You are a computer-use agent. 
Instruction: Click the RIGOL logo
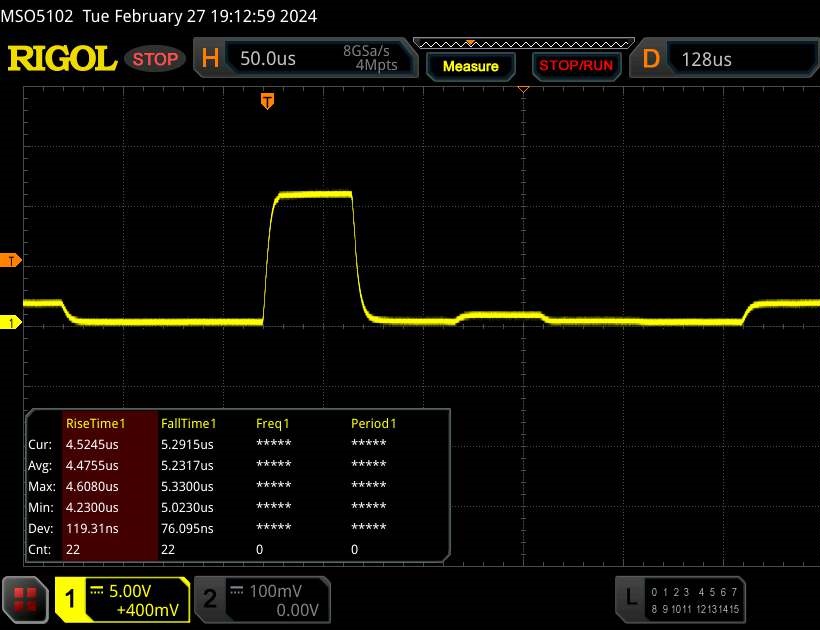point(62,58)
